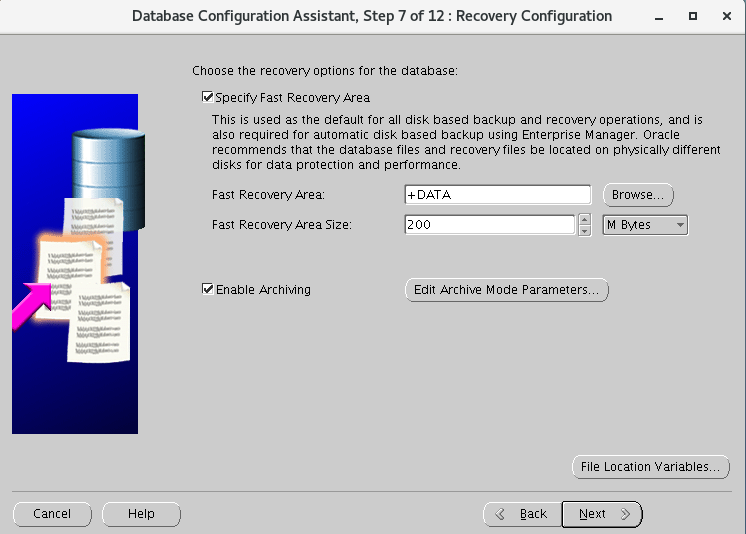This screenshot has height=534, width=746.
Task: Increase recovery area size with up arrow
Action: coord(585,219)
